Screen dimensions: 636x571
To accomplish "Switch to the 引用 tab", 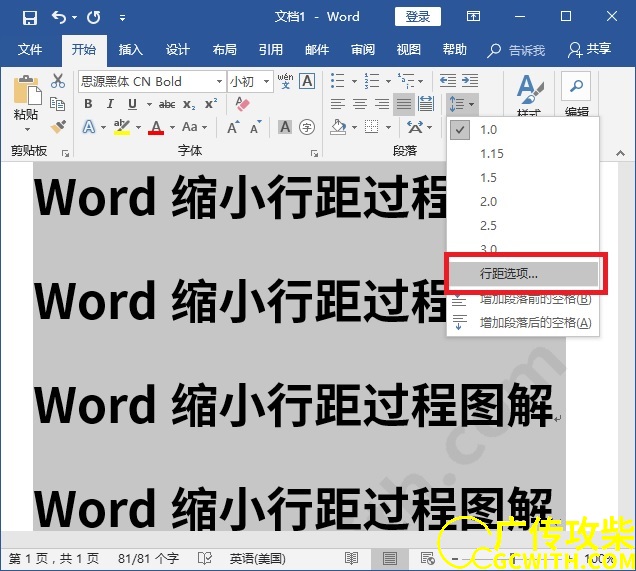I will [271, 49].
